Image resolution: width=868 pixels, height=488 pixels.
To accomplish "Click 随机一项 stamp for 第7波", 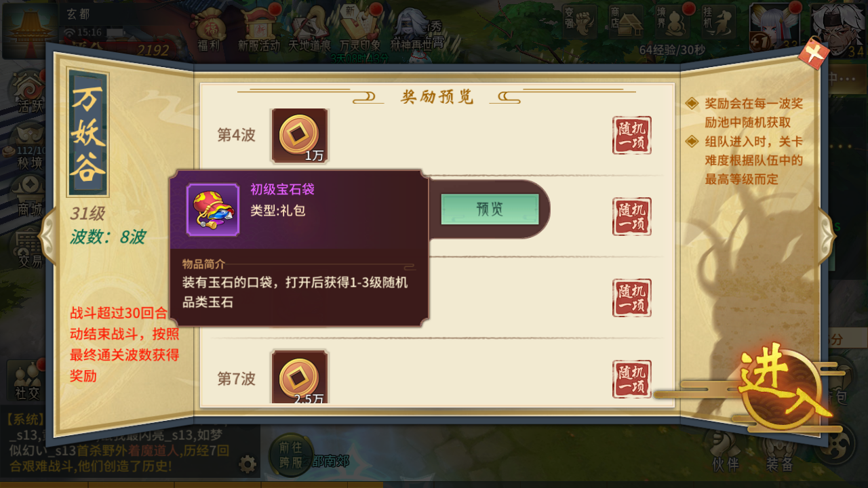I will [x=631, y=379].
